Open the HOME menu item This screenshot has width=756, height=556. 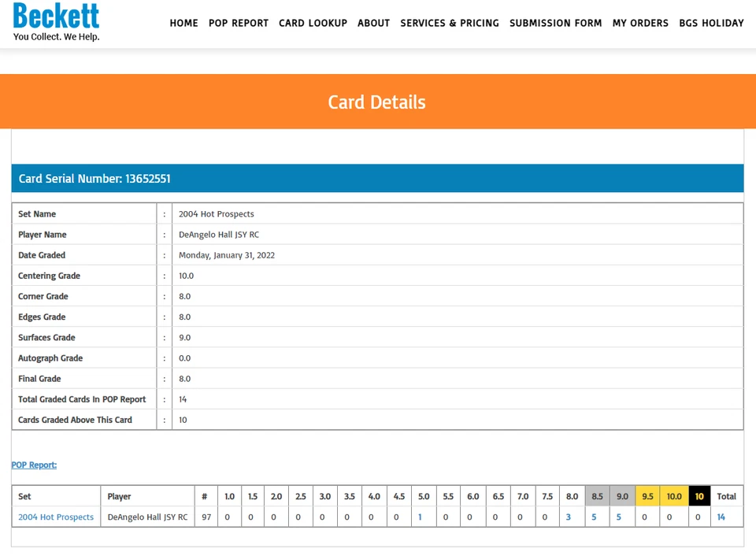click(x=183, y=23)
